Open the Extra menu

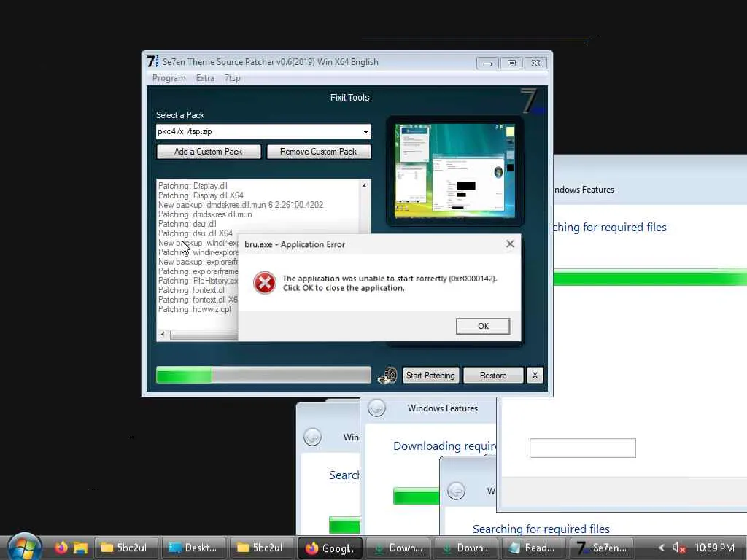click(x=205, y=78)
